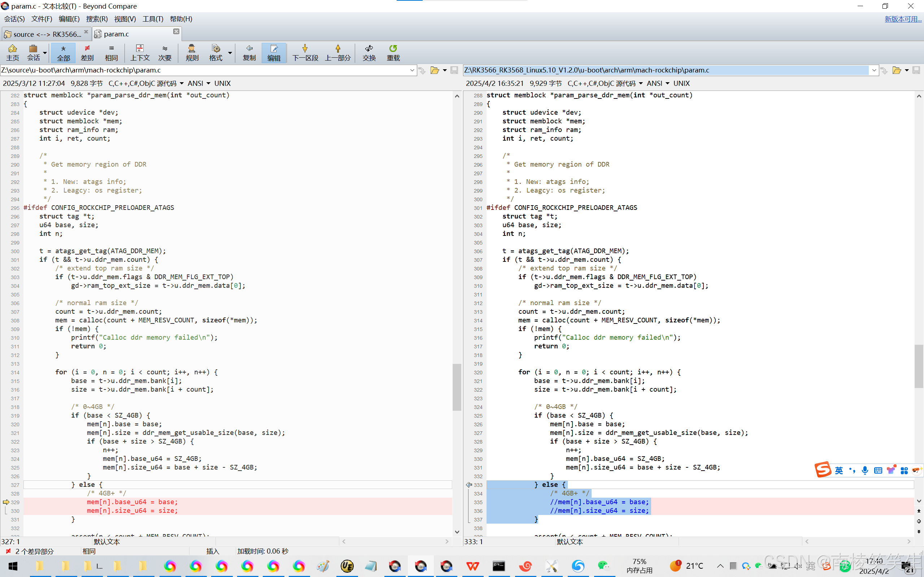Click the new version available link
Image resolution: width=924 pixels, height=577 pixels.
903,19
